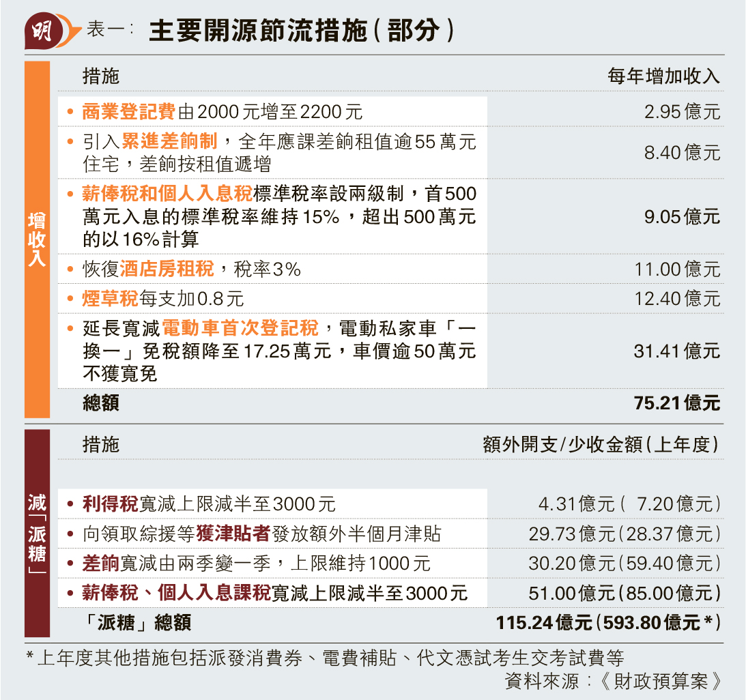Click the orange 增收入 side banner
Image resolution: width=746 pixels, height=700 pixels.
pos(38,239)
